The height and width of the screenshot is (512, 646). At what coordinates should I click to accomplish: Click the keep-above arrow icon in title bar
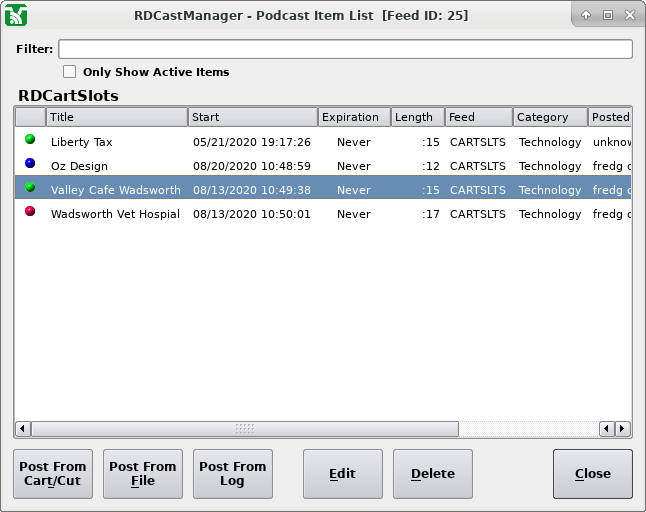pos(586,15)
